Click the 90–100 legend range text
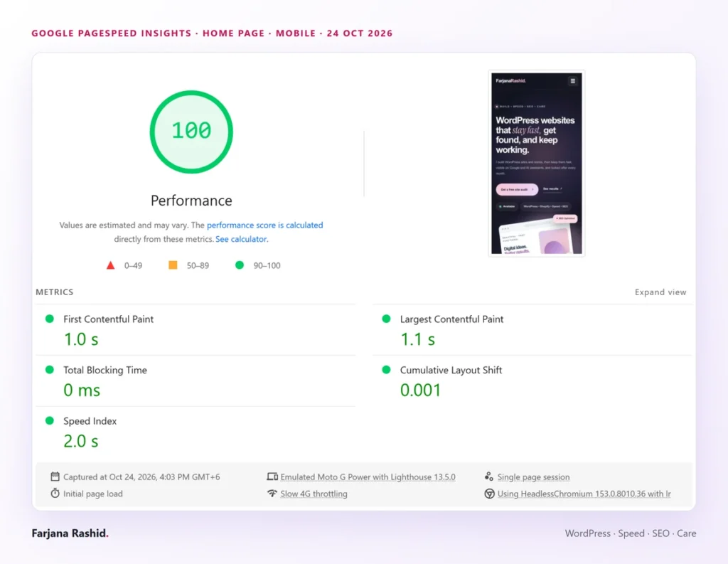Viewport: 728px width, 564px height. (267, 265)
